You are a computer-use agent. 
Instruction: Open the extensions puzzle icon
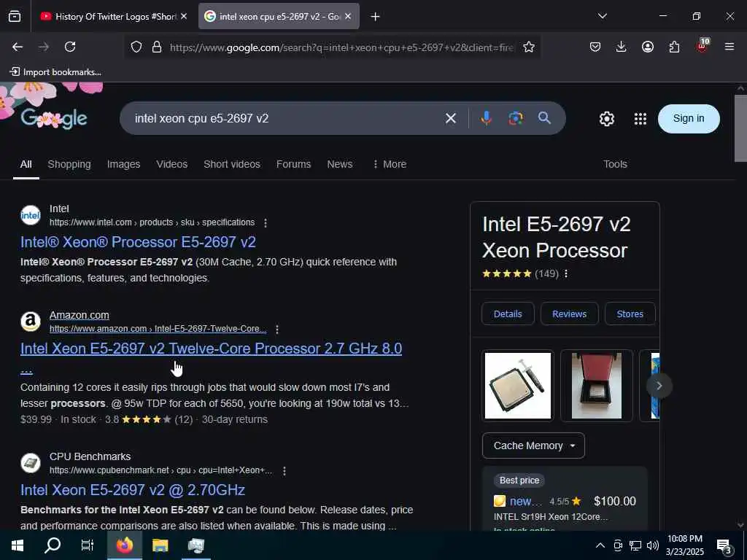[x=674, y=47]
